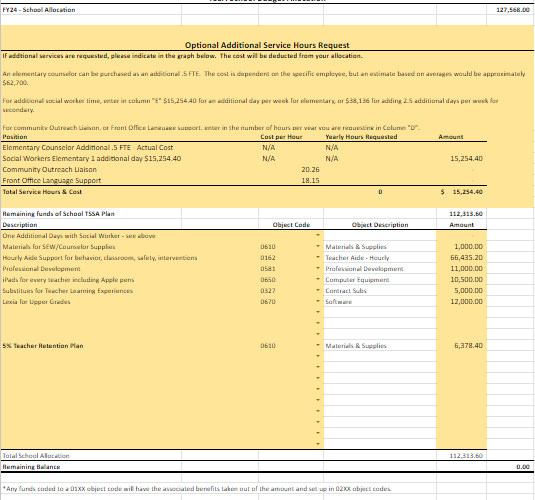Screen dimensions: 535x500
Task: Select the 0.00 remaining balance cell
Action: [523, 467]
